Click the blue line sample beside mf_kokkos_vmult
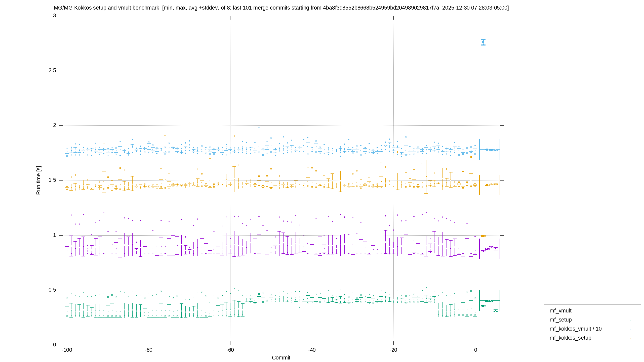 click(x=630, y=329)
